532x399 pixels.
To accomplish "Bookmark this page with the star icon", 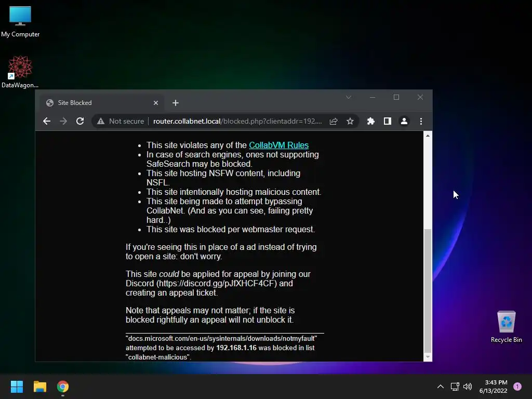I will (x=350, y=121).
